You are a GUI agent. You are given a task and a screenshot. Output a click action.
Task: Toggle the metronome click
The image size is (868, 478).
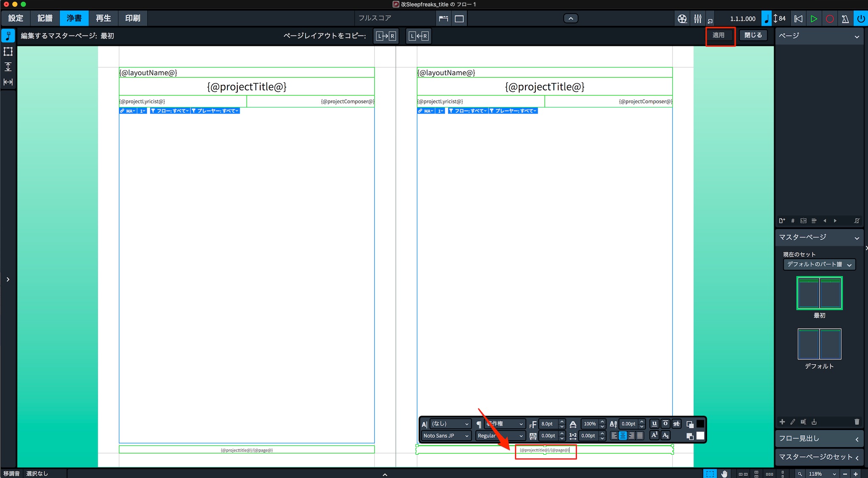[845, 19]
